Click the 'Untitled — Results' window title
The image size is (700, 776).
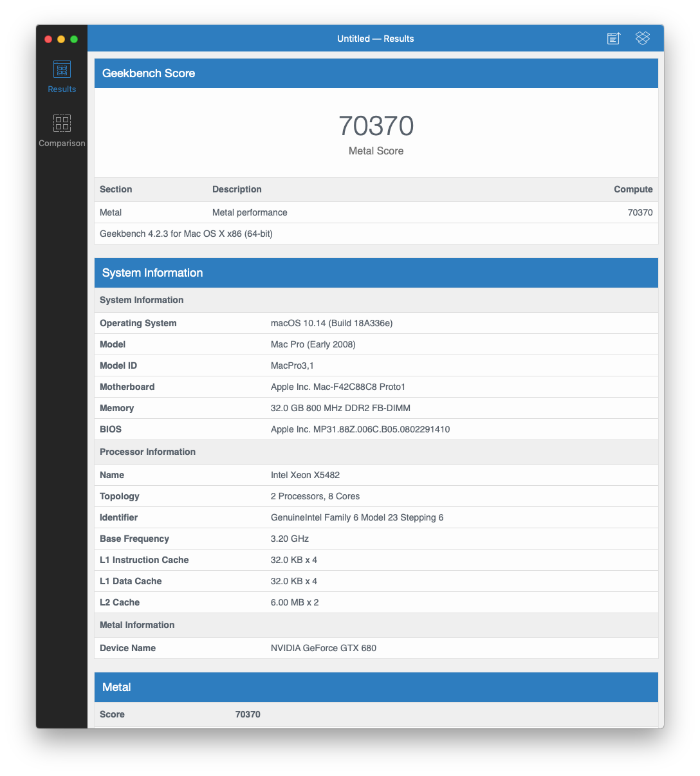pos(376,39)
